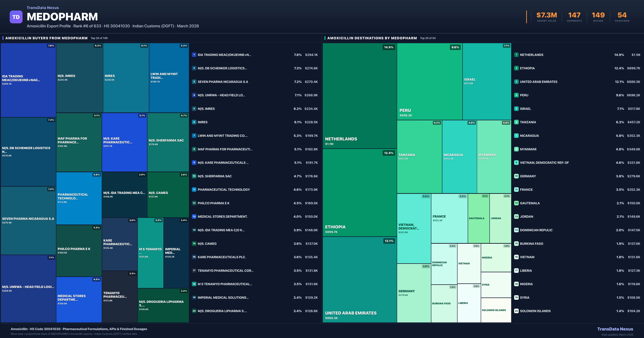Screen dimensions: 644x338
Task: Click the TransData Nexus header link
Action: [x=43, y=8]
